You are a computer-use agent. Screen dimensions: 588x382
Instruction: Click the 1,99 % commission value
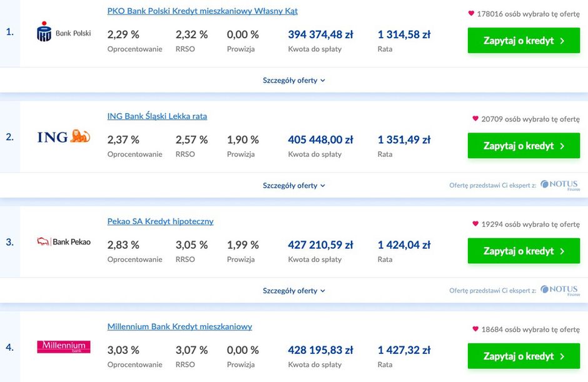pyautogui.click(x=243, y=245)
